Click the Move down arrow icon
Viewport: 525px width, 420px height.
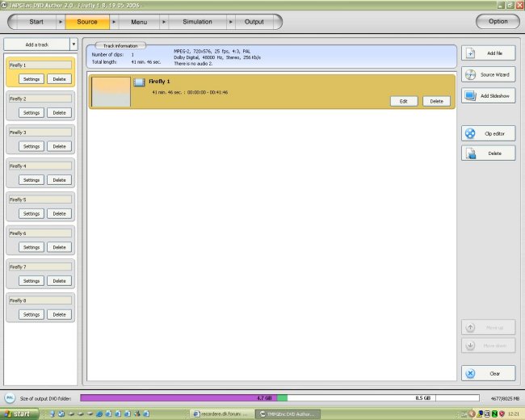470,346
